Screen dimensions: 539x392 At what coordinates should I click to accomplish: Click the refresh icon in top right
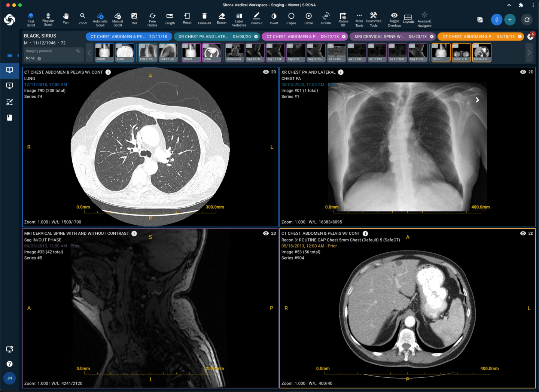pyautogui.click(x=527, y=19)
